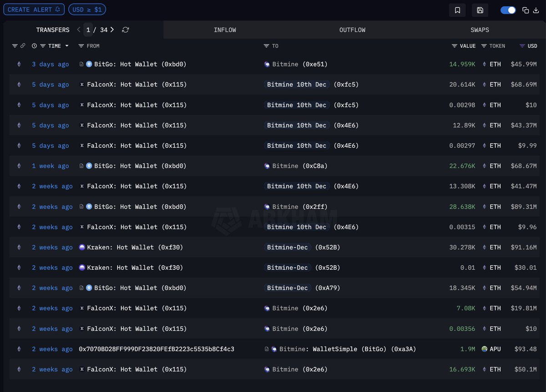546x392 pixels.
Task: Click '1 week ago' timestamp link
Action: pyautogui.click(x=51, y=166)
